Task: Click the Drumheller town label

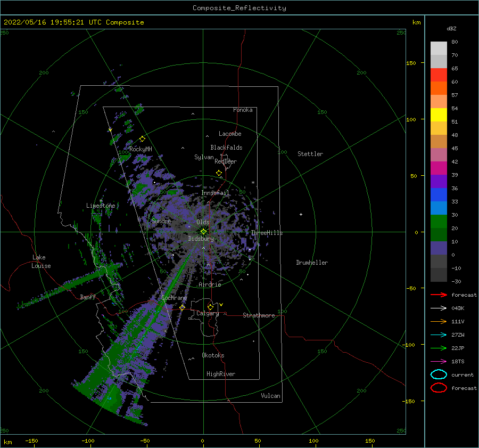Action: point(312,263)
